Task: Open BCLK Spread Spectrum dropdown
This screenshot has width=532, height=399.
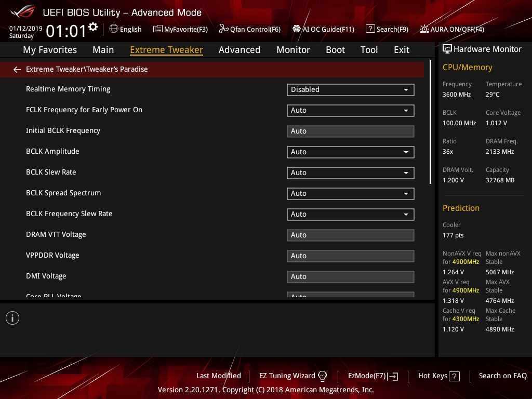Action: [x=350, y=193]
